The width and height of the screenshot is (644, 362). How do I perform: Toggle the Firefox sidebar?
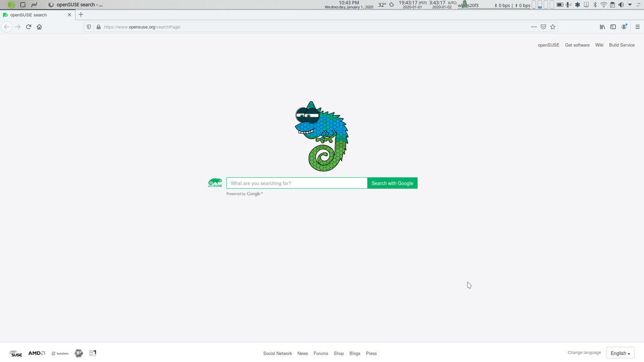point(613,27)
